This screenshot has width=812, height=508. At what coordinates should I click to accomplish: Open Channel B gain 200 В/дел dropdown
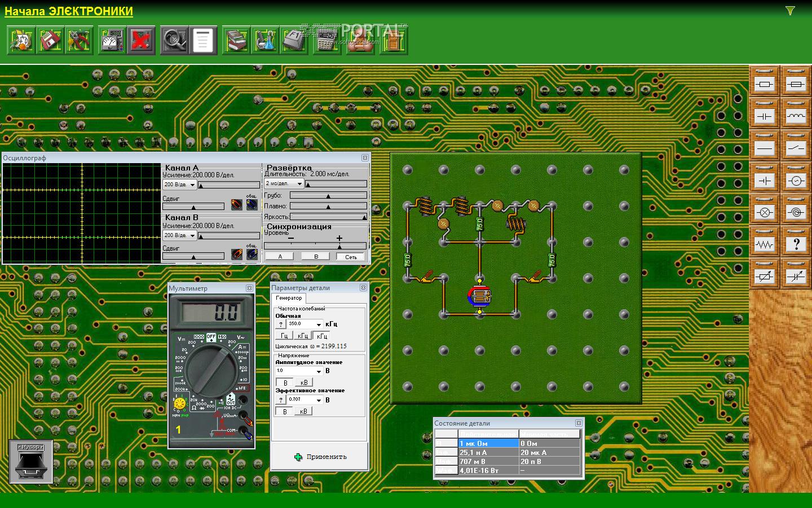pos(179,235)
